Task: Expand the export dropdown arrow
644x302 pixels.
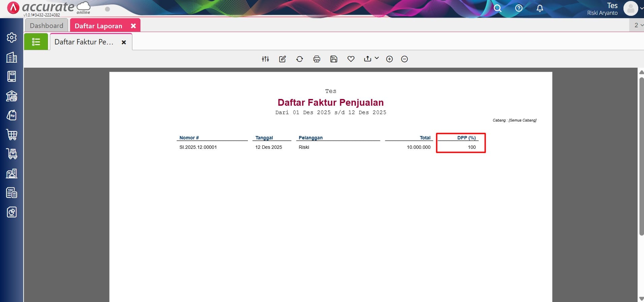Action: pos(377,58)
